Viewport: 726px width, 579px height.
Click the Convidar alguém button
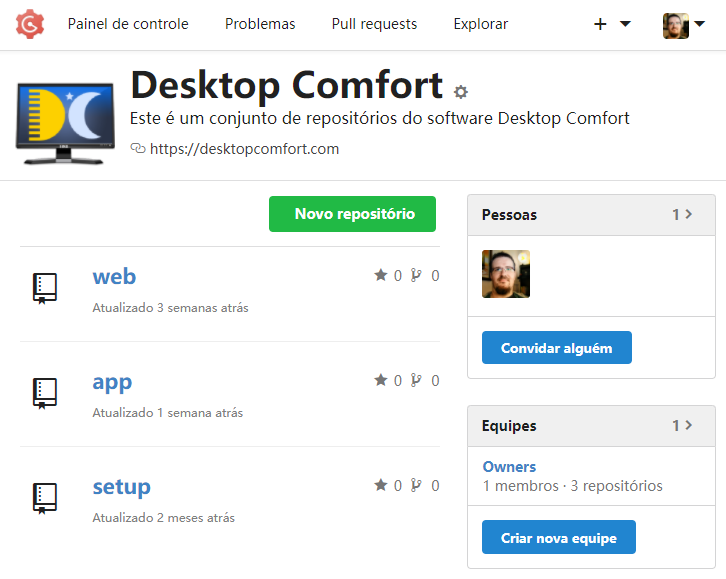pos(557,348)
